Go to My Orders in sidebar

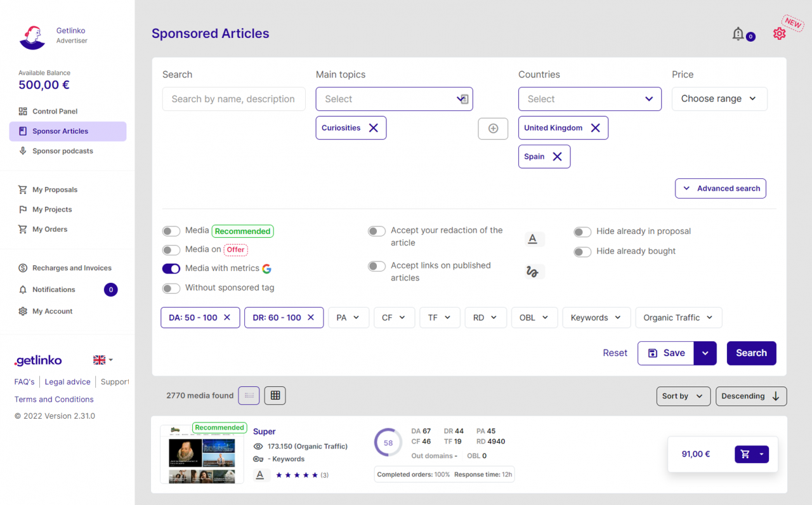(49, 229)
